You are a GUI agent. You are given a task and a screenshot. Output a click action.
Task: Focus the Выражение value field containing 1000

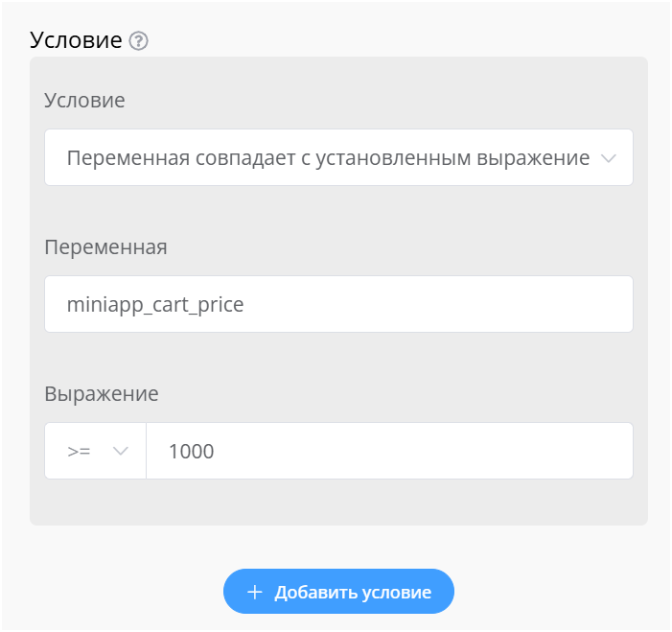tap(389, 451)
